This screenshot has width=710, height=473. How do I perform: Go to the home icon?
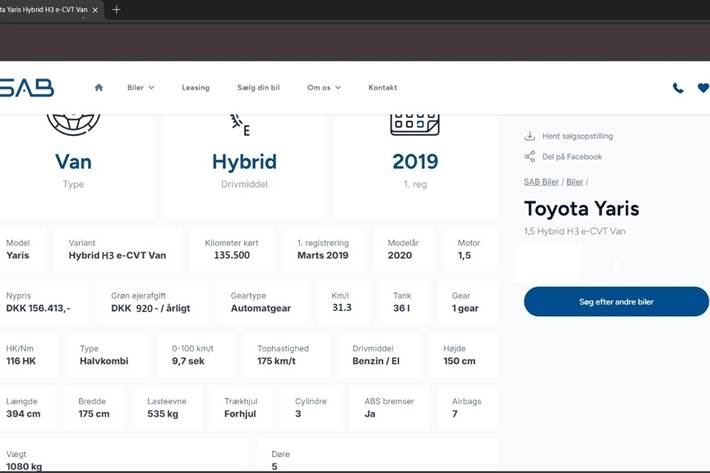pos(99,87)
